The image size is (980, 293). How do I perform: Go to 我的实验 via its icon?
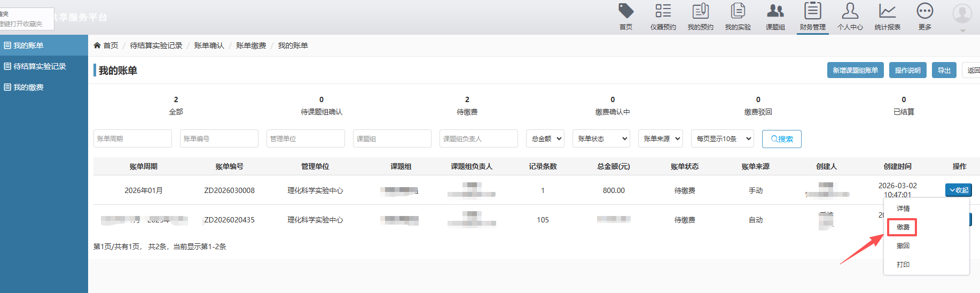[x=738, y=11]
